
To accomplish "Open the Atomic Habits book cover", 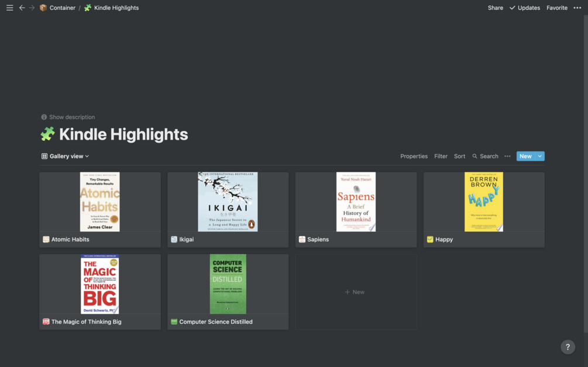I will pos(99,202).
